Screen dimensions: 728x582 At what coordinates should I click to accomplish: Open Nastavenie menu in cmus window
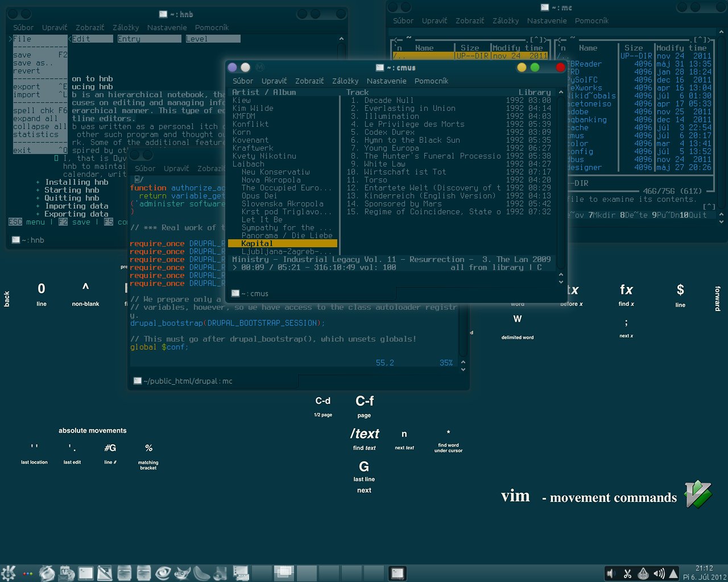(x=386, y=81)
